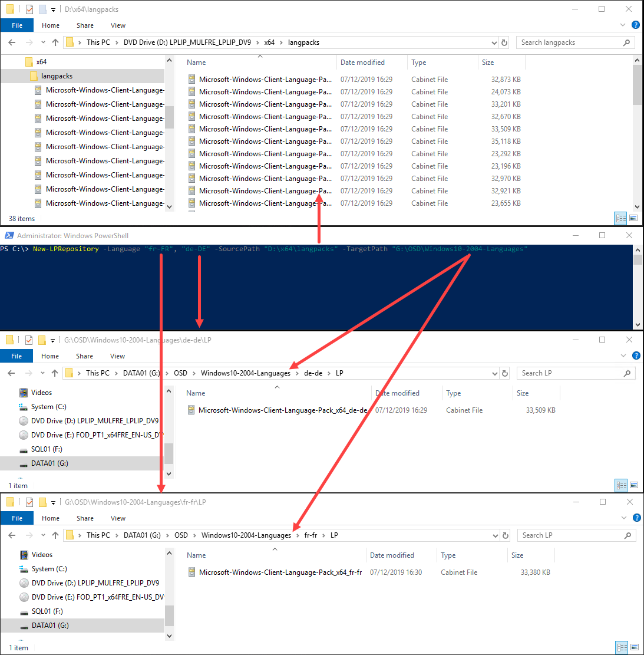This screenshot has width=644, height=655.
Task: Select Language-Pack_x64_fr-fr cabinet file
Action: point(275,572)
